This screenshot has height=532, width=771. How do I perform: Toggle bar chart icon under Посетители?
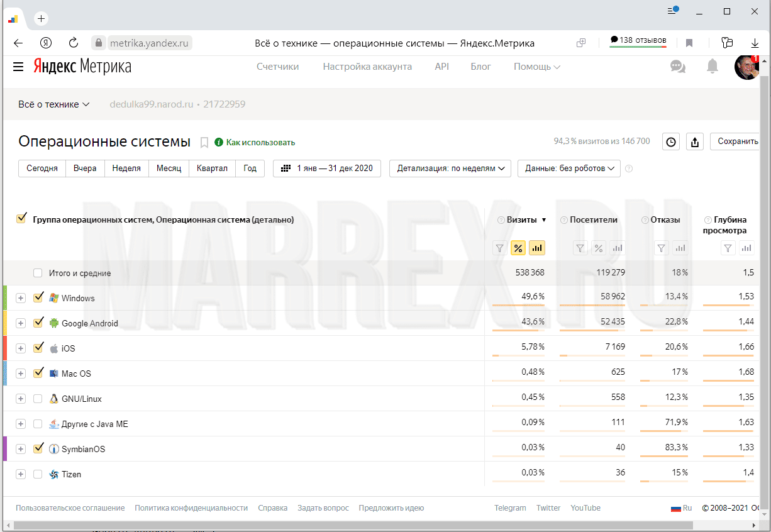click(618, 248)
